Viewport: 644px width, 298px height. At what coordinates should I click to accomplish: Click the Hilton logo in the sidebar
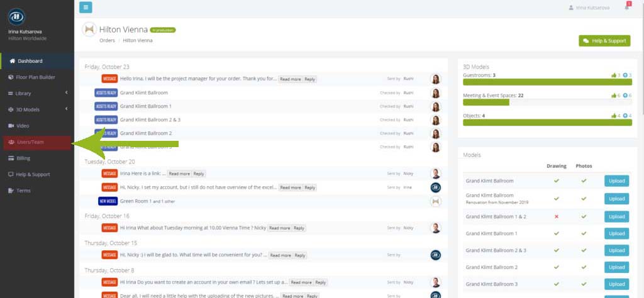[x=16, y=16]
